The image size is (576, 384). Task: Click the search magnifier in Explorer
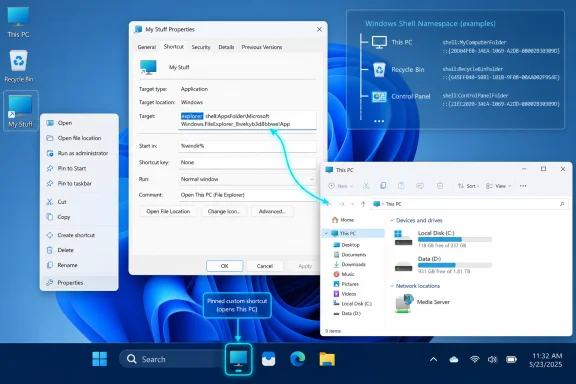point(562,204)
